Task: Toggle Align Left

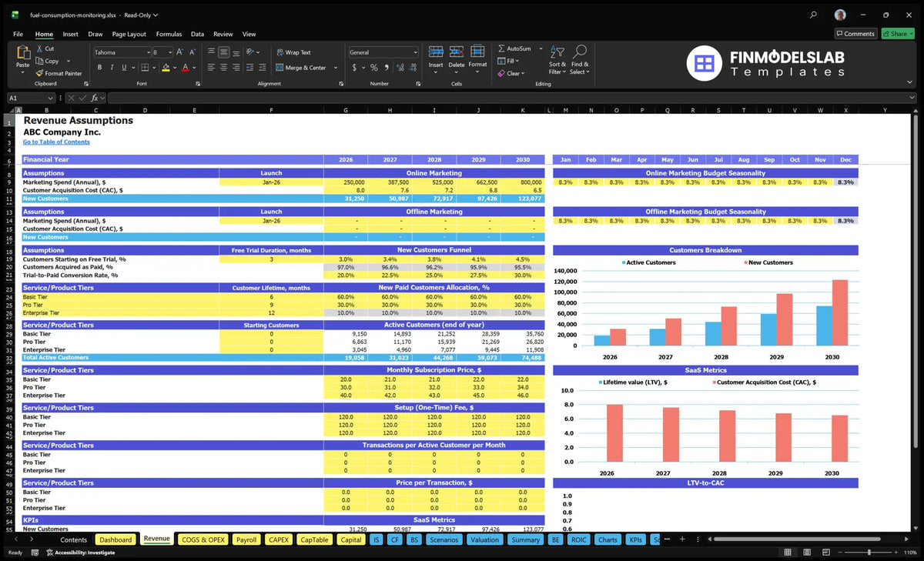Action: (211, 68)
